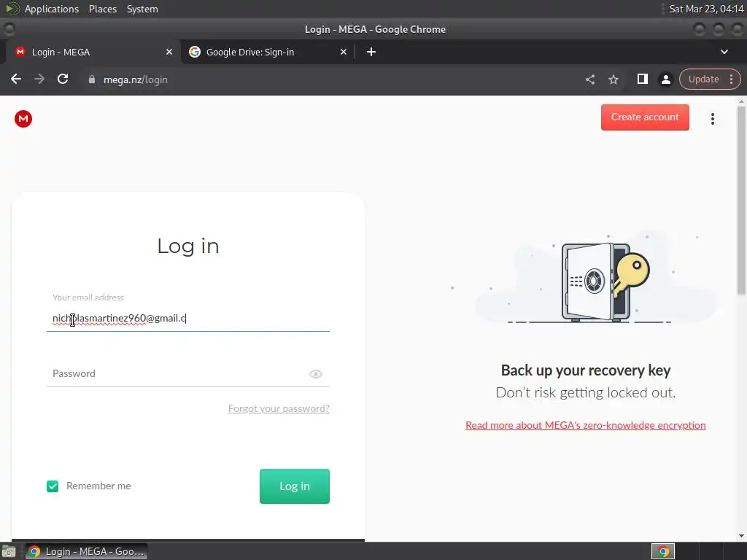Click the Log in heading text

[x=188, y=246]
